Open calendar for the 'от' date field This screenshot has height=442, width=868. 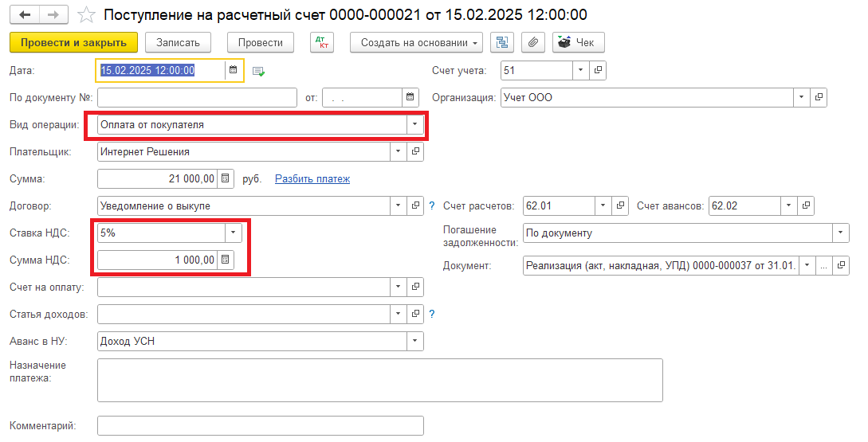click(410, 98)
